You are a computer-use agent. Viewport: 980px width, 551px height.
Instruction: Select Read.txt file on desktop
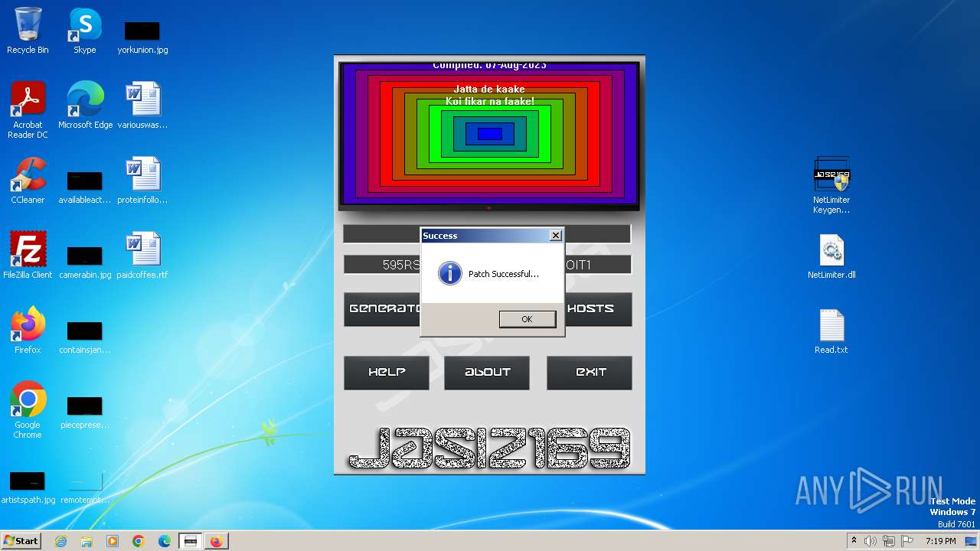tap(831, 331)
